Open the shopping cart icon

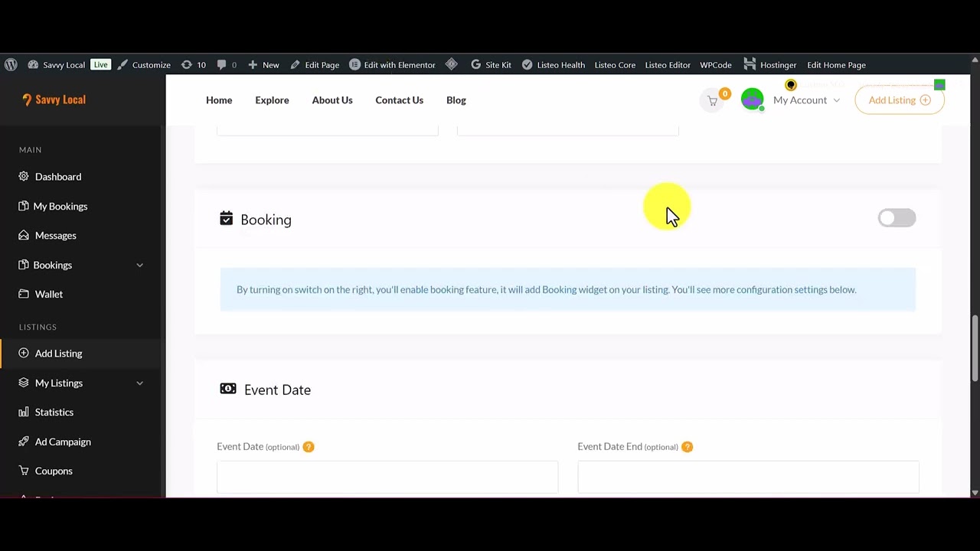[x=713, y=100]
